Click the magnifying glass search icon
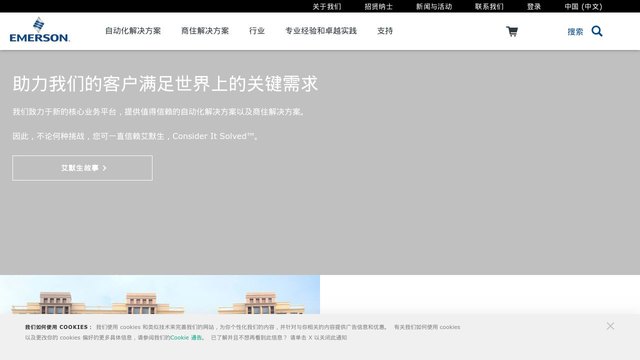 pos(597,31)
